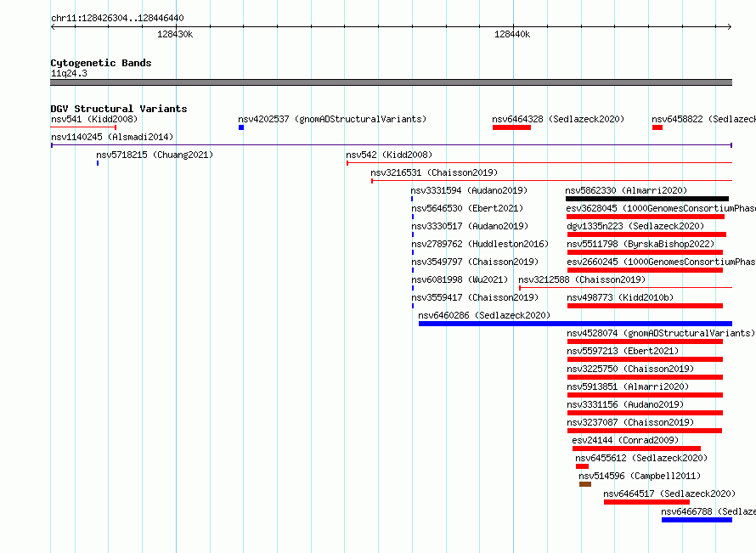Click the nsv5718215 (Chuang2021) label
This screenshot has height=553, width=756.
155,155
